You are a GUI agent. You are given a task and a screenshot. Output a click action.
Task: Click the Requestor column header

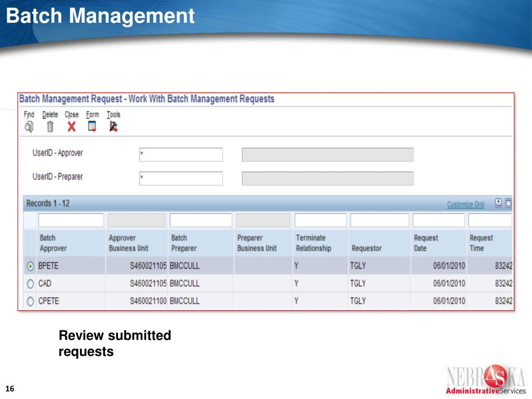pos(366,248)
